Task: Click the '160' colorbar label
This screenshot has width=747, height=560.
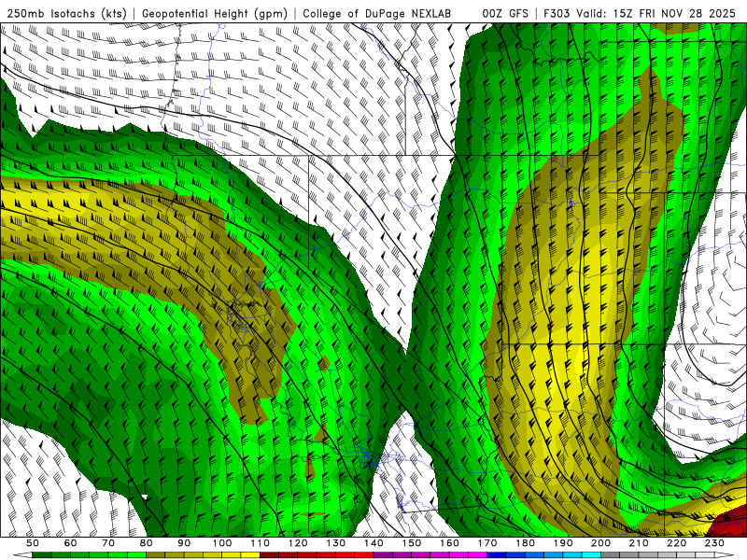Action: tap(449, 543)
